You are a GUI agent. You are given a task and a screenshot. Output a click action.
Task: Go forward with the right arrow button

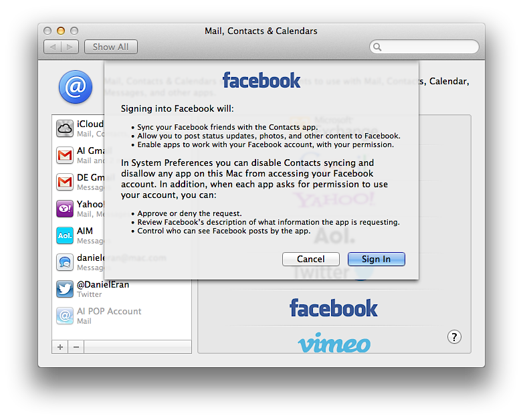(70, 47)
